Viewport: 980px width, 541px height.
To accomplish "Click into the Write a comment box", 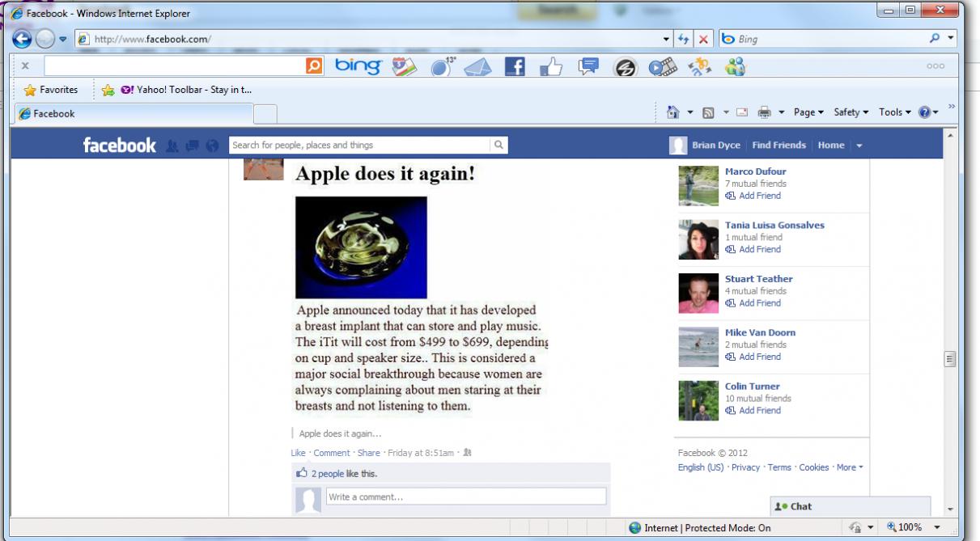I will pyautogui.click(x=466, y=497).
